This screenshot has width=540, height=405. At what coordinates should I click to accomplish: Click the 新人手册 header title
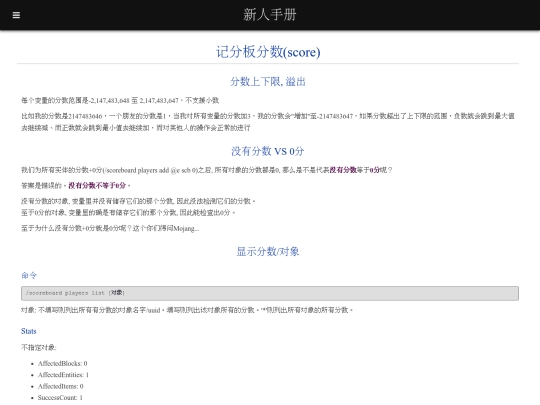pyautogui.click(x=270, y=15)
